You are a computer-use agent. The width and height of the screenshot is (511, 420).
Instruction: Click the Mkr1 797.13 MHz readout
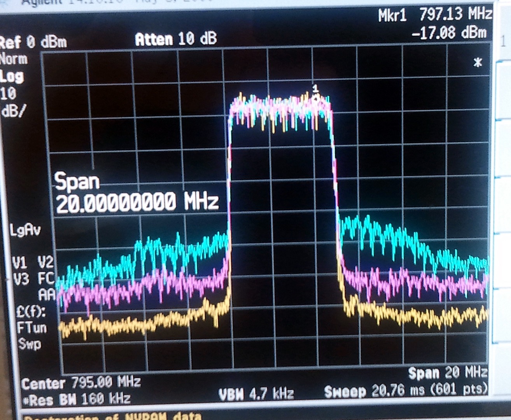pyautogui.click(x=435, y=15)
